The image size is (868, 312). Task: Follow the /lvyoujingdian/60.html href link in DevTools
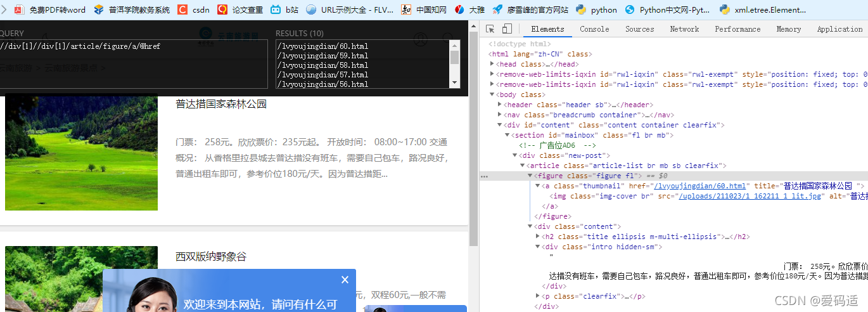[699, 186]
